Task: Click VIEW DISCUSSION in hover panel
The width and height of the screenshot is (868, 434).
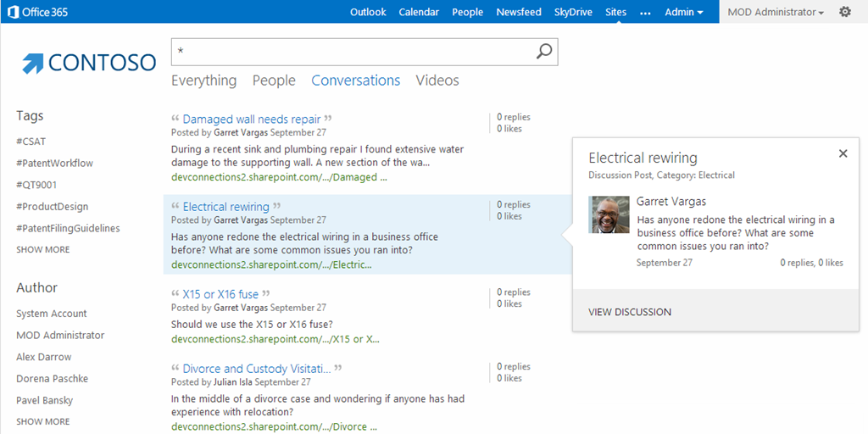Action: (x=630, y=312)
